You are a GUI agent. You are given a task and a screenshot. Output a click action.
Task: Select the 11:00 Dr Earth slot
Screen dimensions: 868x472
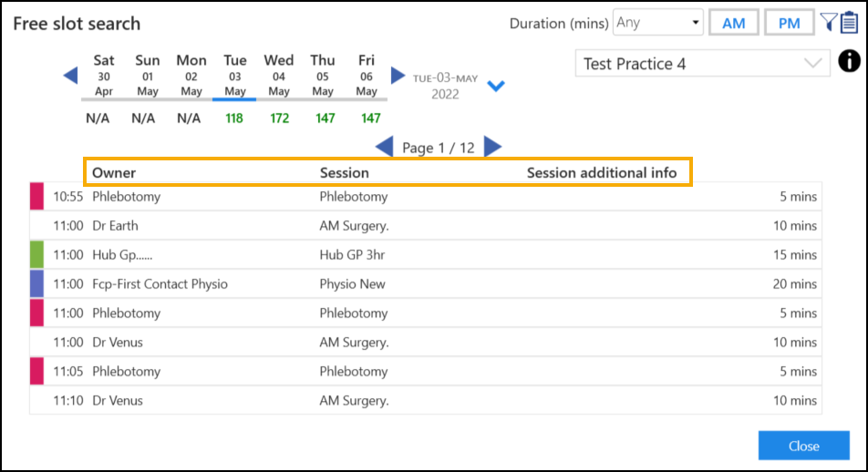click(x=425, y=226)
